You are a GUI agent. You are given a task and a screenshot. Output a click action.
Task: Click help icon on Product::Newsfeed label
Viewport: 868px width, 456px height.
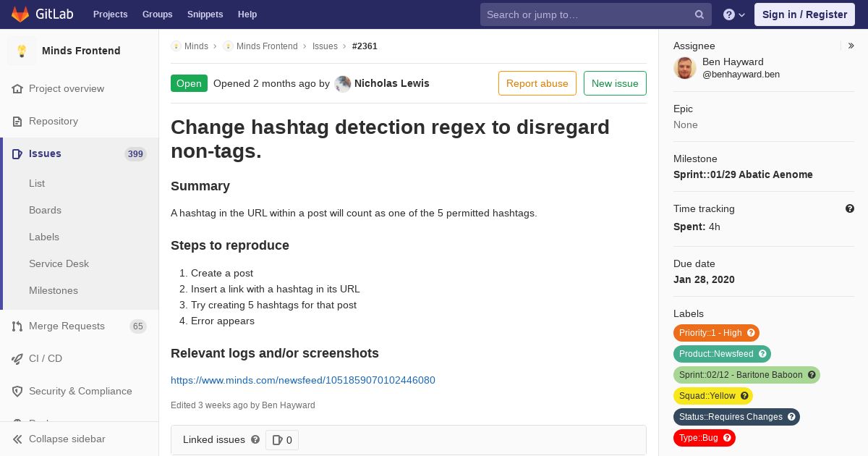(762, 354)
